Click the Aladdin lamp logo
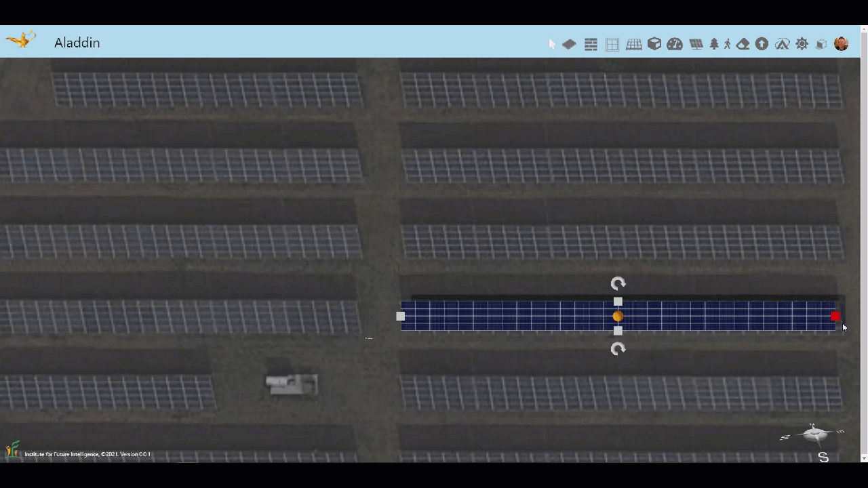868x488 pixels. pyautogui.click(x=20, y=41)
